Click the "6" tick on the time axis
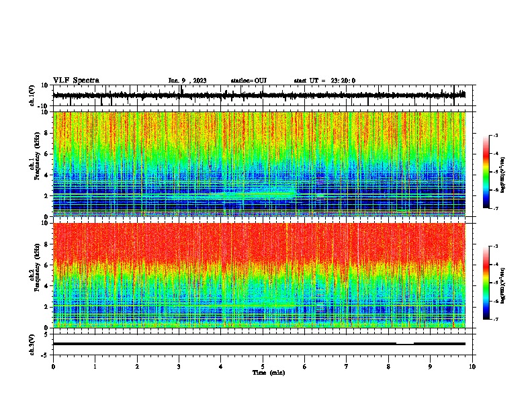Screen dimensions: 532x411 click(x=305, y=367)
